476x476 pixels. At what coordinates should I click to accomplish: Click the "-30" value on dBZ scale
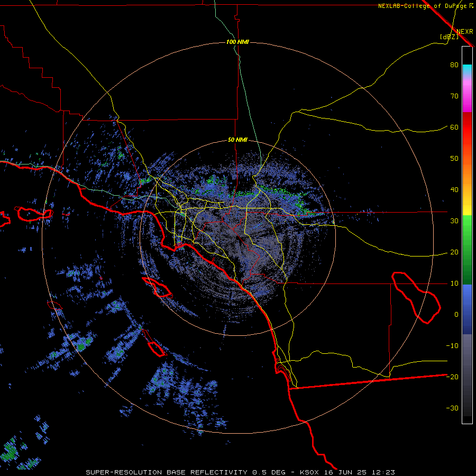pos(452,408)
